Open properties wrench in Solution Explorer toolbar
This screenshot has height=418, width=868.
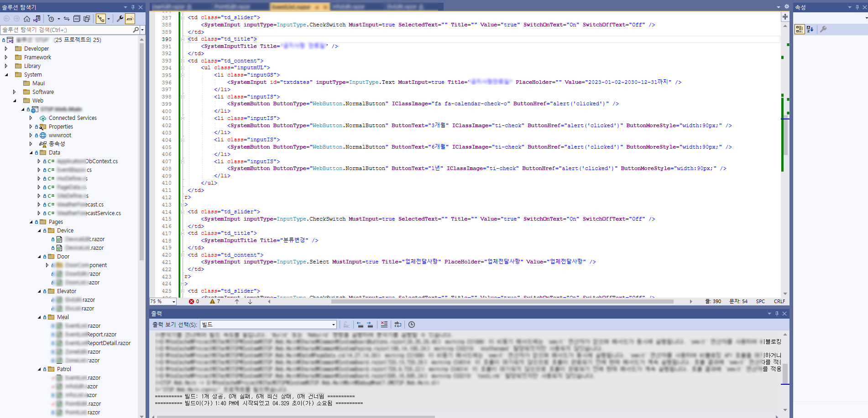click(x=120, y=19)
